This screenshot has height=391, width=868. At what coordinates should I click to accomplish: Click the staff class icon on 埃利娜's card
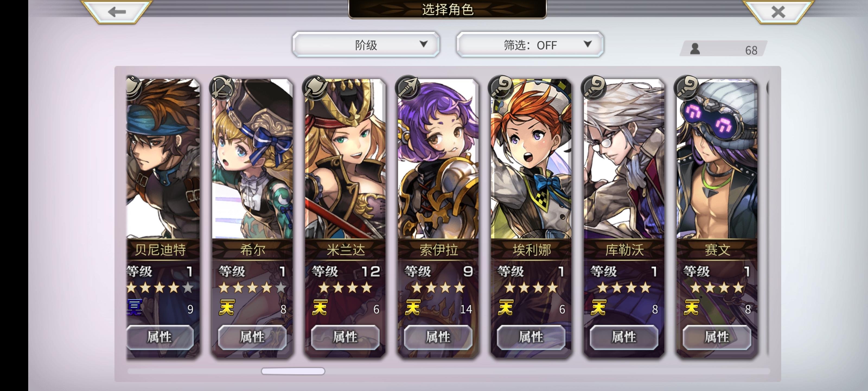point(501,88)
